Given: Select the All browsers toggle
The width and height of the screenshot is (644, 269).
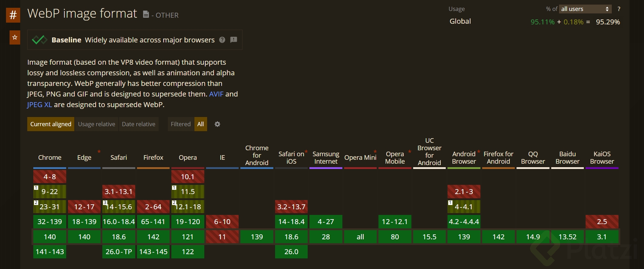Looking at the screenshot, I should tap(200, 124).
